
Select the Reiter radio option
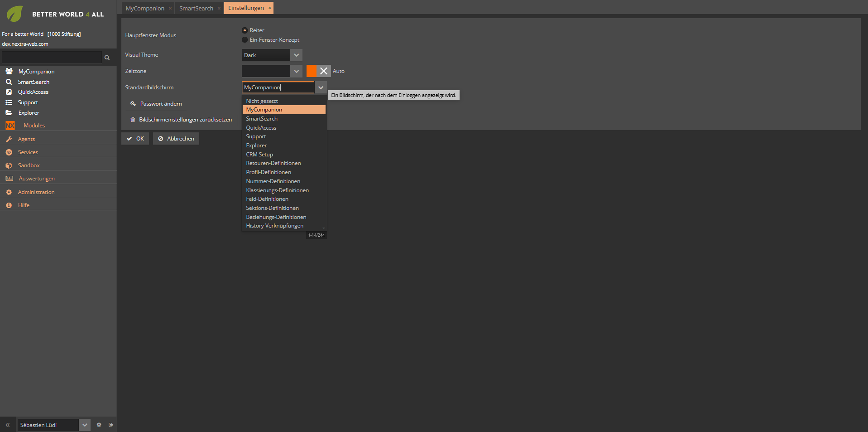pos(245,30)
